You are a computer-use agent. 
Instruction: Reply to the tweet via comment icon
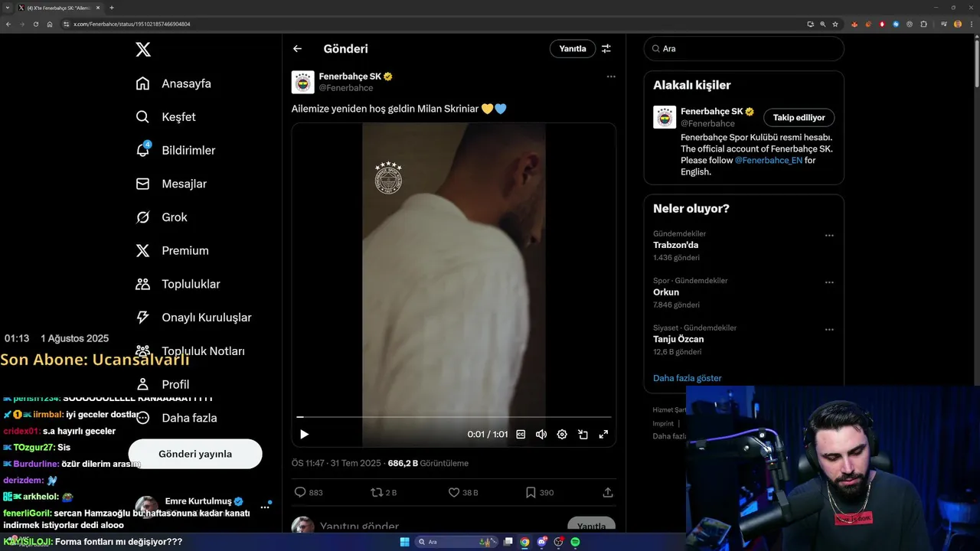point(300,492)
